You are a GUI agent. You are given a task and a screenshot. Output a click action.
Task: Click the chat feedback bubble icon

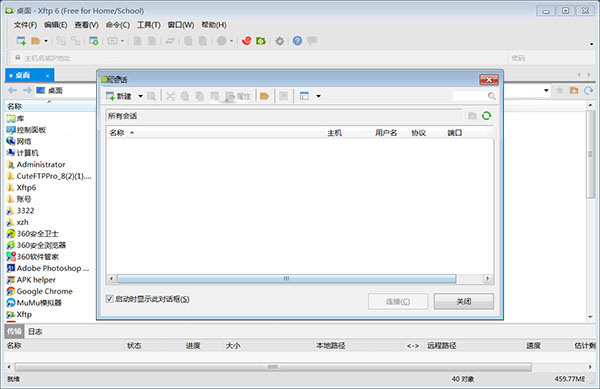tap(312, 40)
